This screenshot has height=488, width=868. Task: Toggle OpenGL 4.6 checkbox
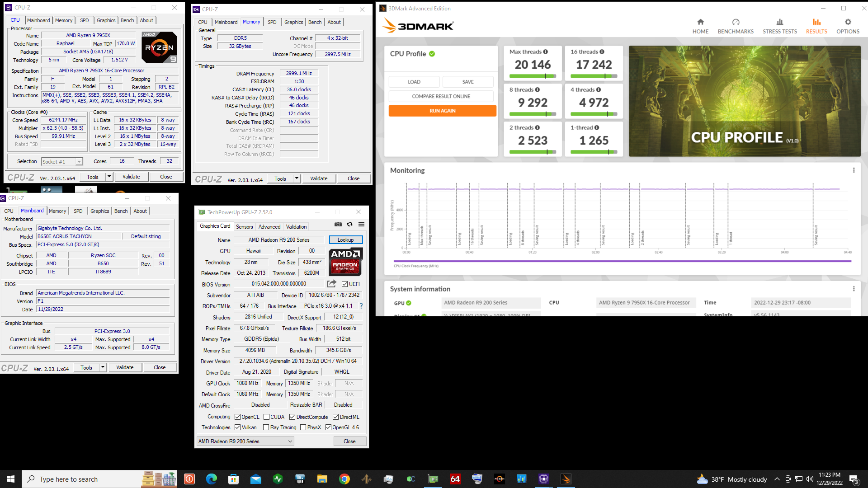point(329,427)
